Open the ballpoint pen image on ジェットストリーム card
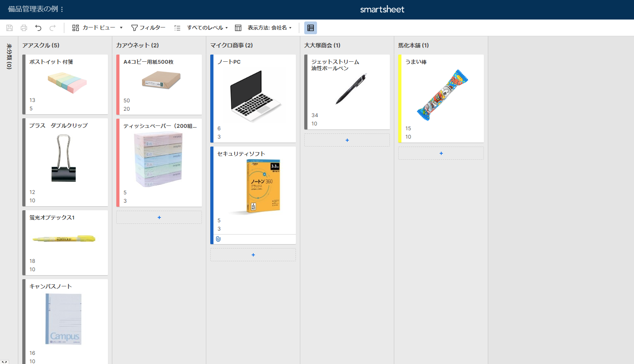634x364 pixels. click(x=351, y=88)
